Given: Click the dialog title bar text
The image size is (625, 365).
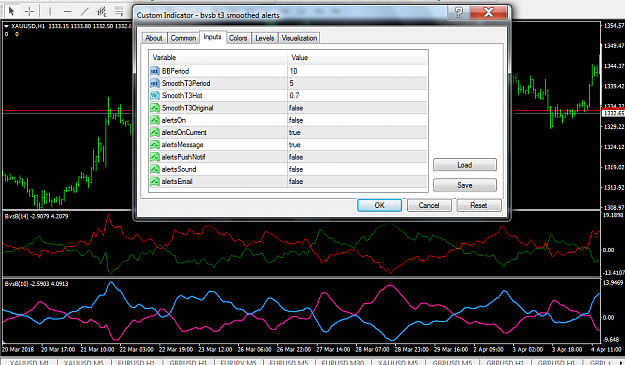Looking at the screenshot, I should pos(208,15).
